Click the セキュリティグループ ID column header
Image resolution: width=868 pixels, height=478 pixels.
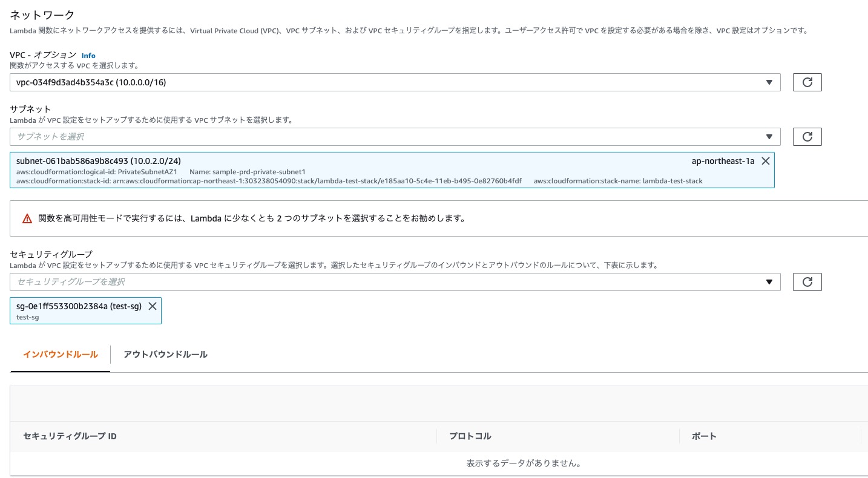pyautogui.click(x=69, y=436)
